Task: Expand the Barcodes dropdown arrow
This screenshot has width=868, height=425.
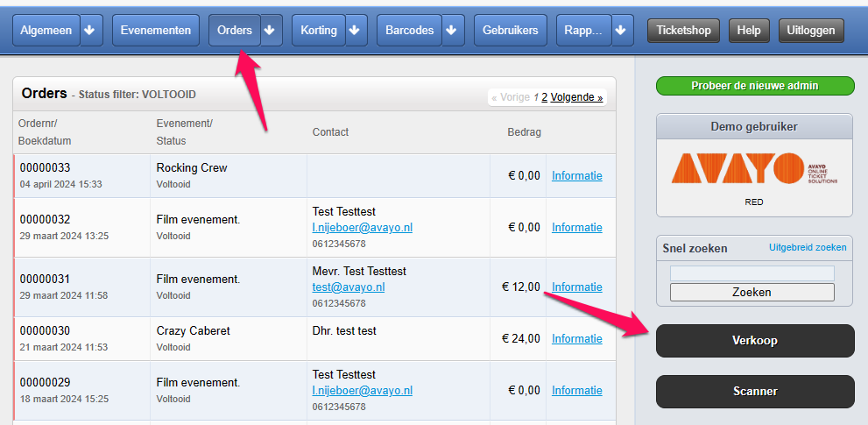Action: (x=454, y=31)
